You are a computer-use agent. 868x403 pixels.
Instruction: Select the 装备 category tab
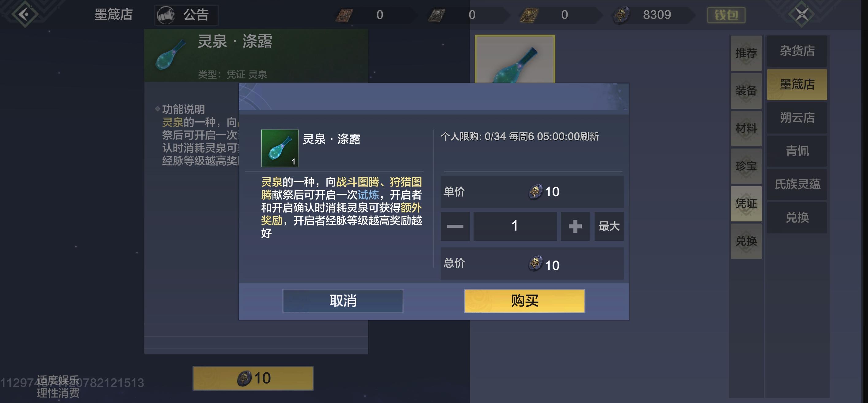746,91
